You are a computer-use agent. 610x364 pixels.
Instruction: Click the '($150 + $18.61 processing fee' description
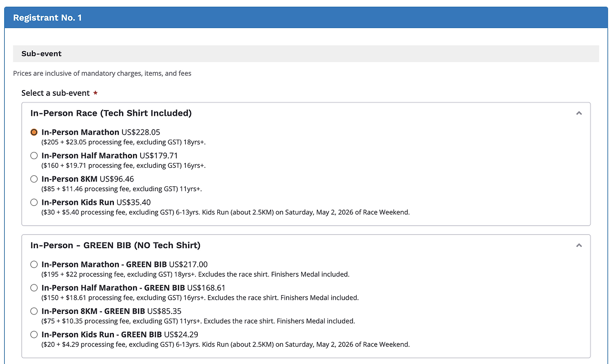[x=200, y=298]
